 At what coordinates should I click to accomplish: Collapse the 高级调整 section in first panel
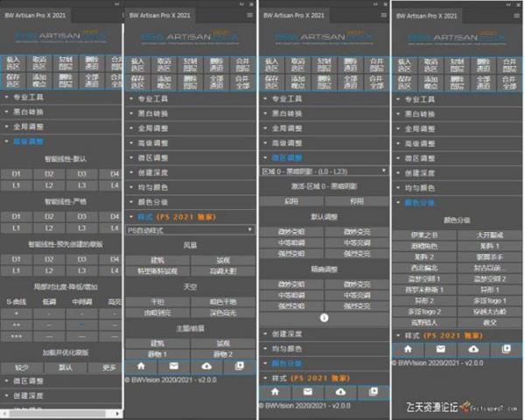pyautogui.click(x=33, y=142)
